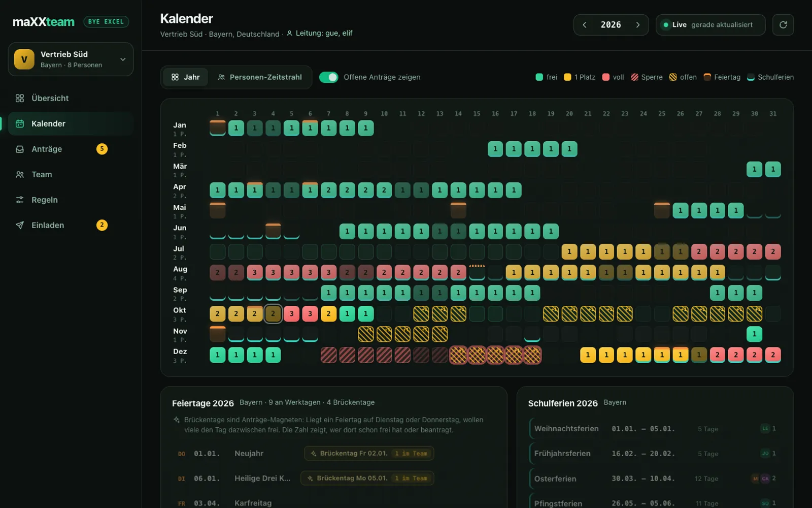The width and height of the screenshot is (812, 508).
Task: Expand the Vertrieb Süd team selector
Action: click(71, 59)
